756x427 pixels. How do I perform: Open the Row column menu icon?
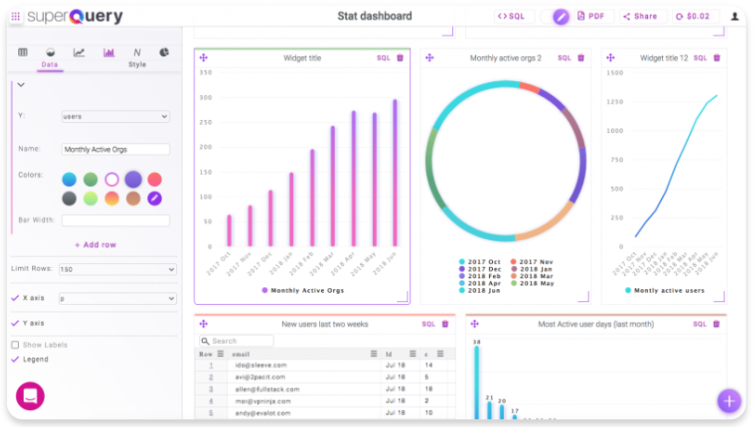[x=220, y=354]
